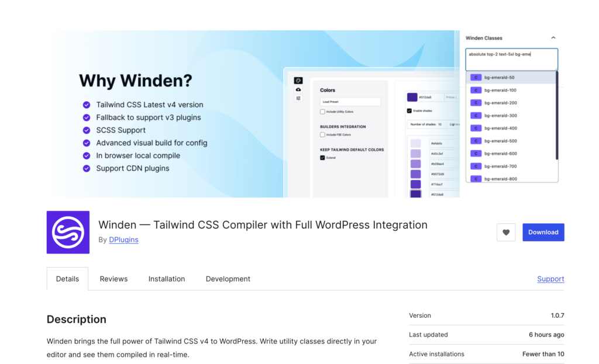The width and height of the screenshot is (599, 364).
Task: Enable the Include Utility Colors checkbox
Action: 322,112
